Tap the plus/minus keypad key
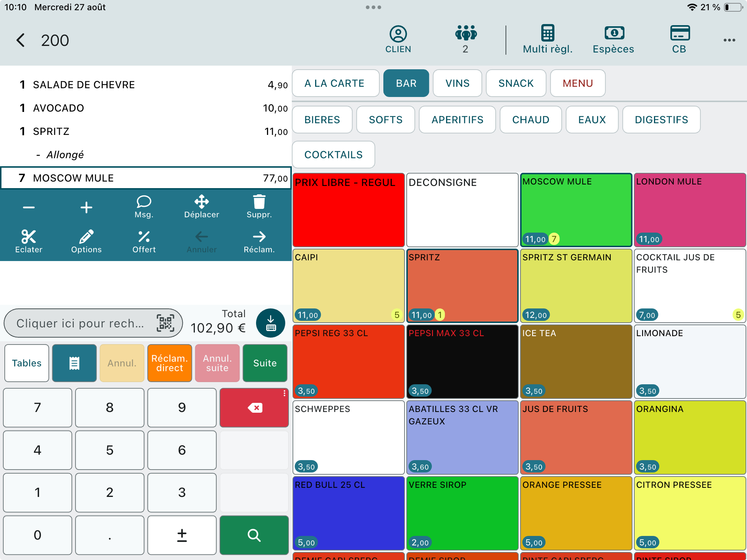This screenshot has width=747, height=560. coord(182,535)
